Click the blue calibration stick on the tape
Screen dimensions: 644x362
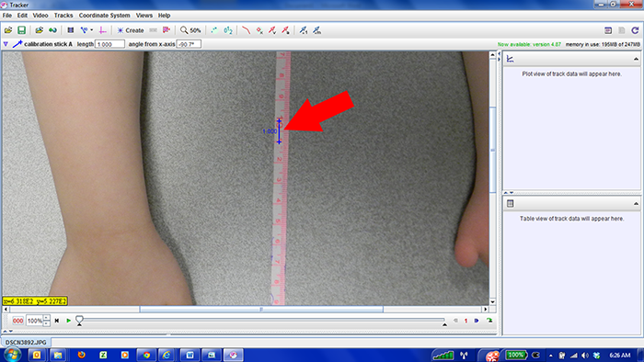pyautogui.click(x=279, y=131)
